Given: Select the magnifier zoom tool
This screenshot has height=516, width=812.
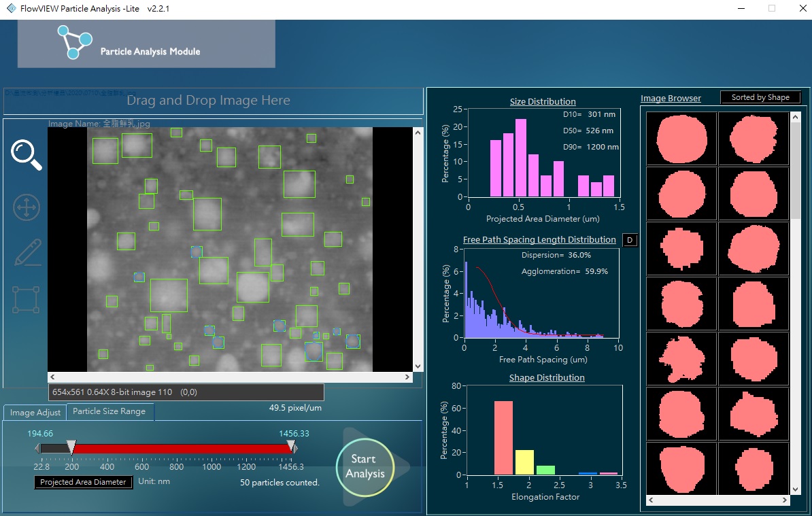Looking at the screenshot, I should click(x=27, y=155).
